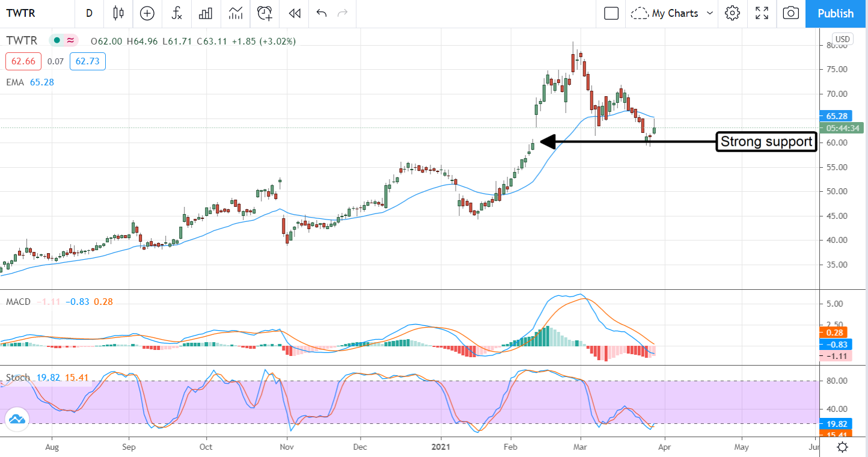
Task: Click the blue 62.73 buy price button
Action: click(x=87, y=61)
